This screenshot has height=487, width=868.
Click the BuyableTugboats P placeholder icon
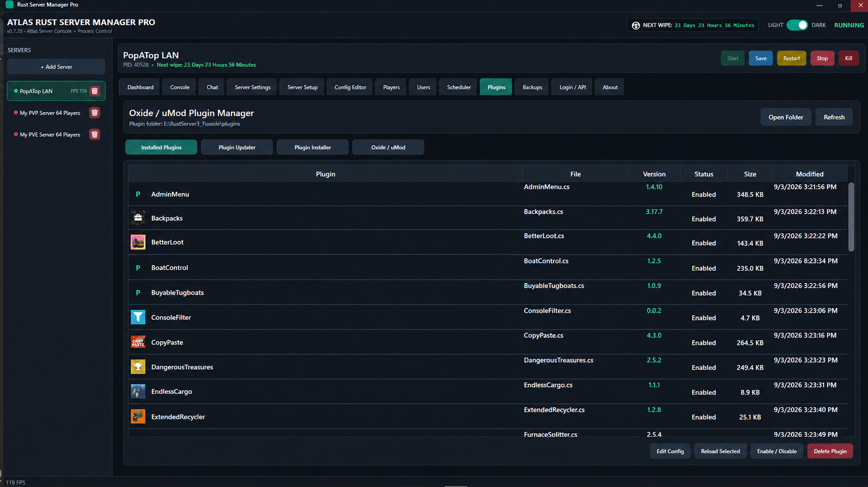click(138, 293)
